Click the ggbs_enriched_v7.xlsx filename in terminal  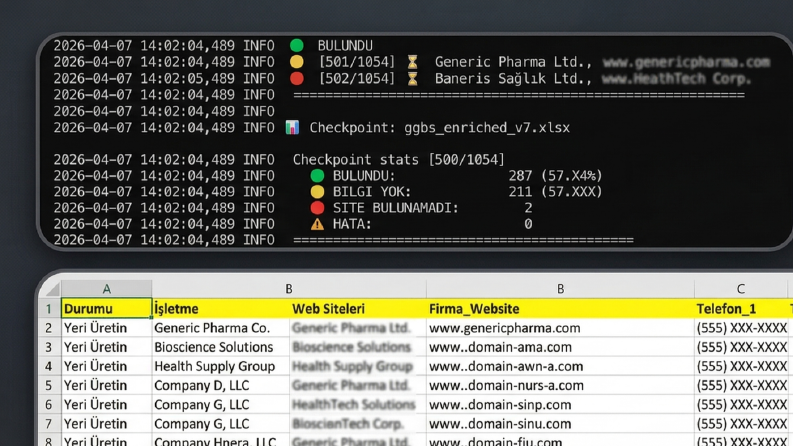click(487, 127)
